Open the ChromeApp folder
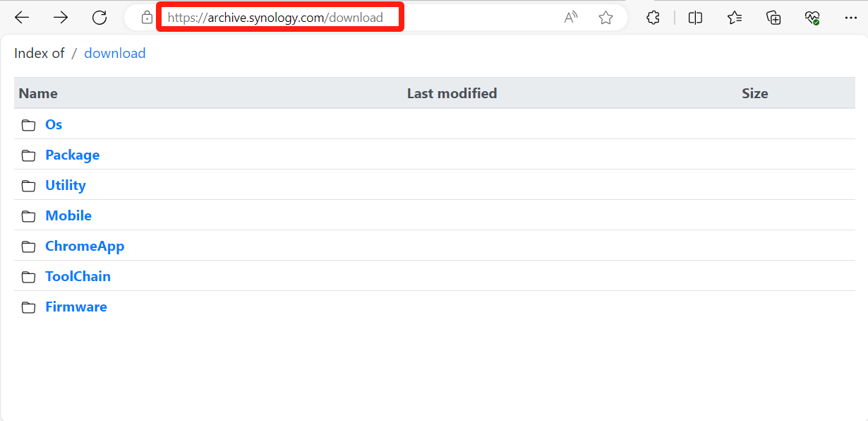The height and width of the screenshot is (421, 868). pos(85,246)
